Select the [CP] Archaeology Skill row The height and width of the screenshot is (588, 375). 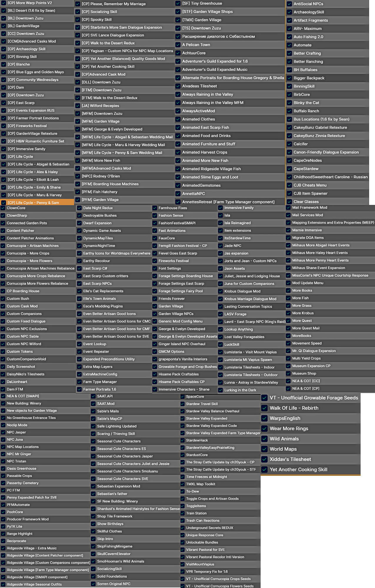[x=37, y=49]
